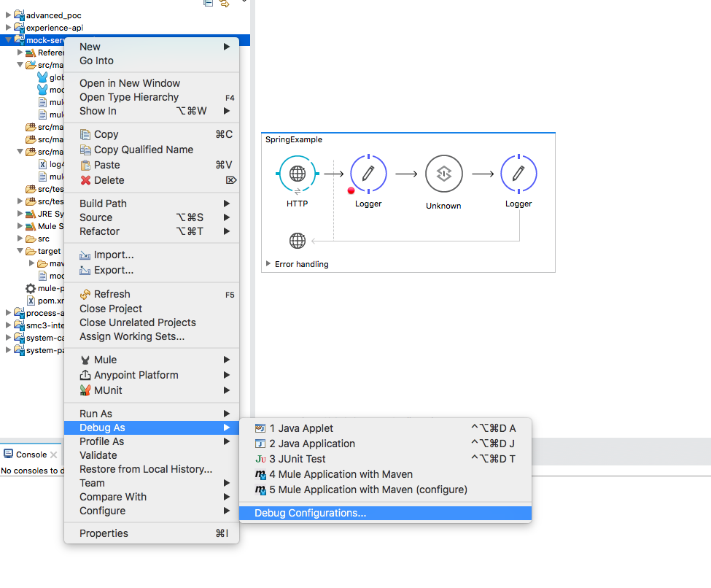This screenshot has width=711, height=588.
Task: Expand the process-a project
Action: pyautogui.click(x=8, y=312)
